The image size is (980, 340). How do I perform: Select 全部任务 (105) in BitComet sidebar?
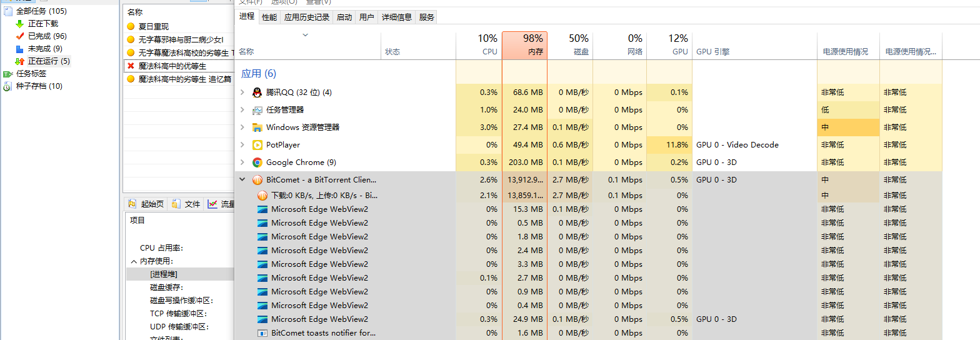point(41,11)
